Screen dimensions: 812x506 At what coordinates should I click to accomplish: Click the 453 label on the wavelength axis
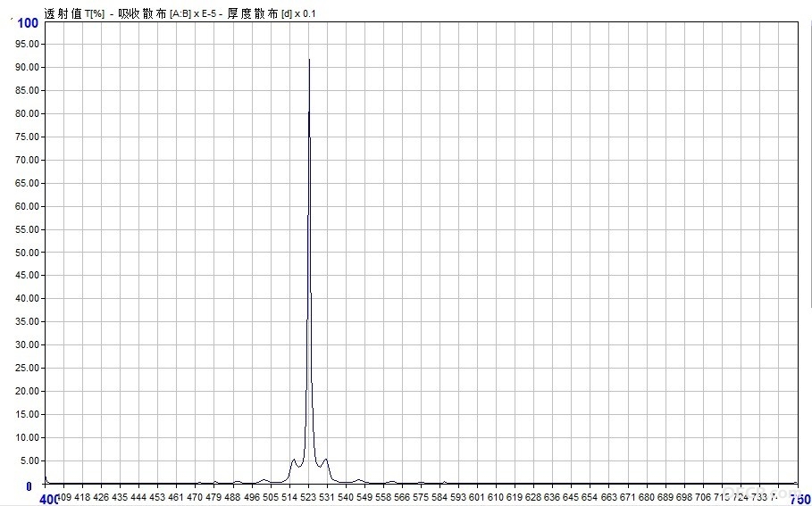click(x=159, y=498)
